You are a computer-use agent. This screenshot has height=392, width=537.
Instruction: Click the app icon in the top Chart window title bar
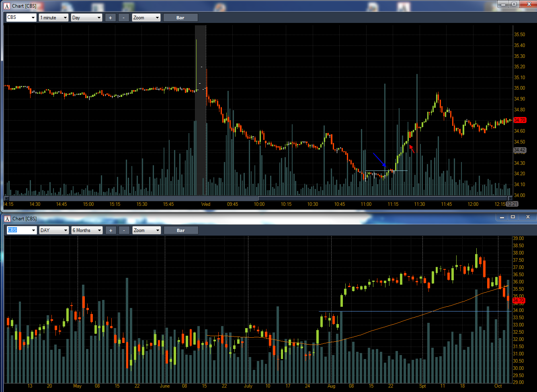pyautogui.click(x=7, y=6)
